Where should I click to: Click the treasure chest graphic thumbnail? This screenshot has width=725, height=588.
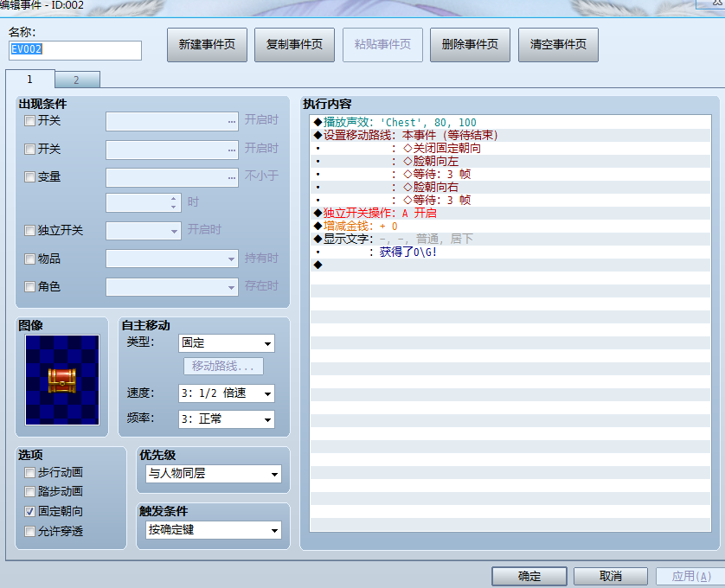click(x=62, y=380)
